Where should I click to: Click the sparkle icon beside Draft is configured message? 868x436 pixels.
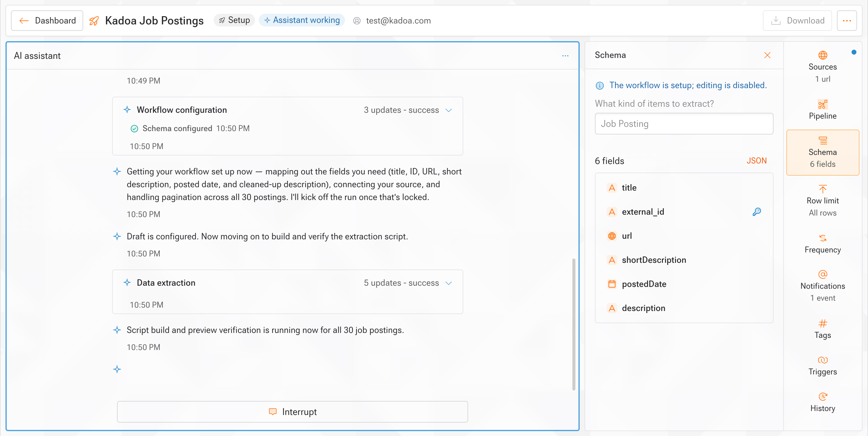point(117,236)
